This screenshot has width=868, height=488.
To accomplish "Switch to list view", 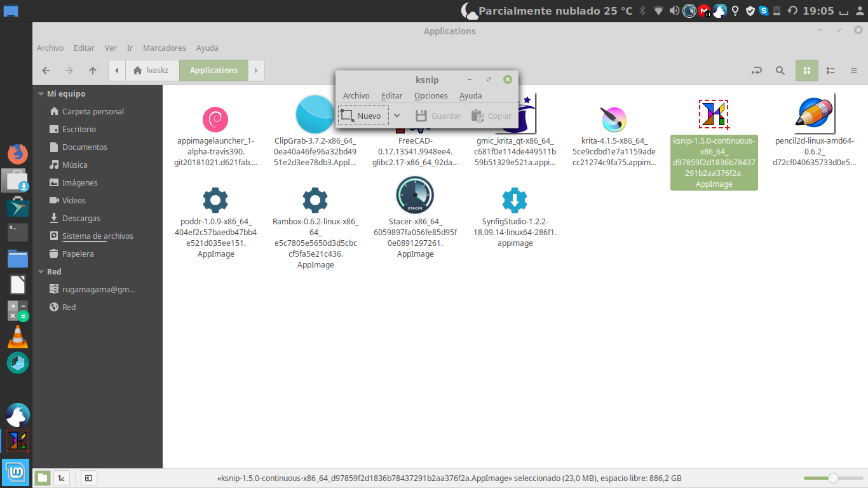I will coord(830,71).
